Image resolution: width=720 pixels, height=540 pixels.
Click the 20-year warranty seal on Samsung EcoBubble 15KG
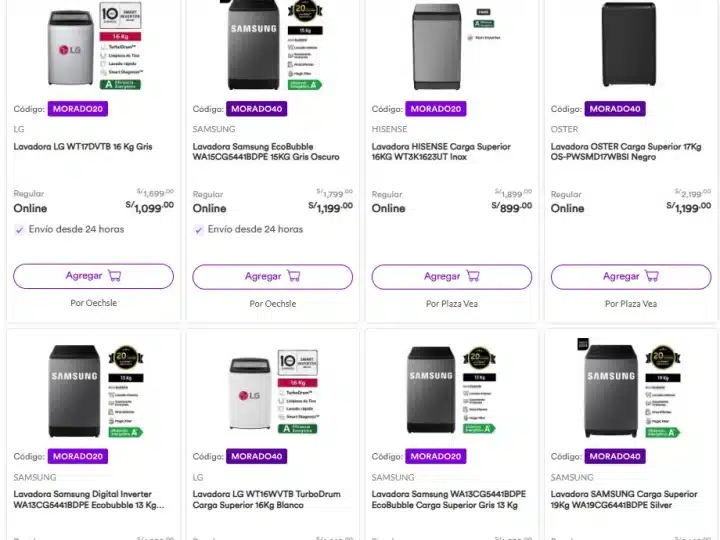pyautogui.click(x=304, y=12)
